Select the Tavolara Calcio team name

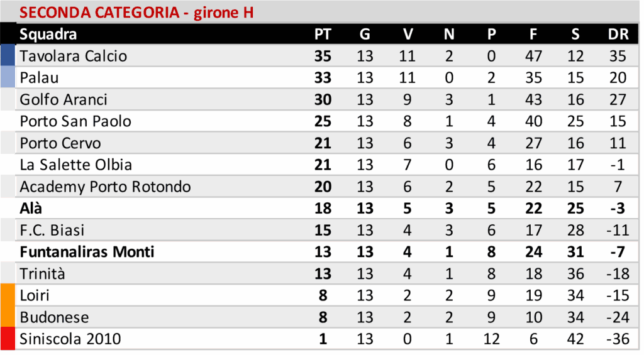click(73, 56)
